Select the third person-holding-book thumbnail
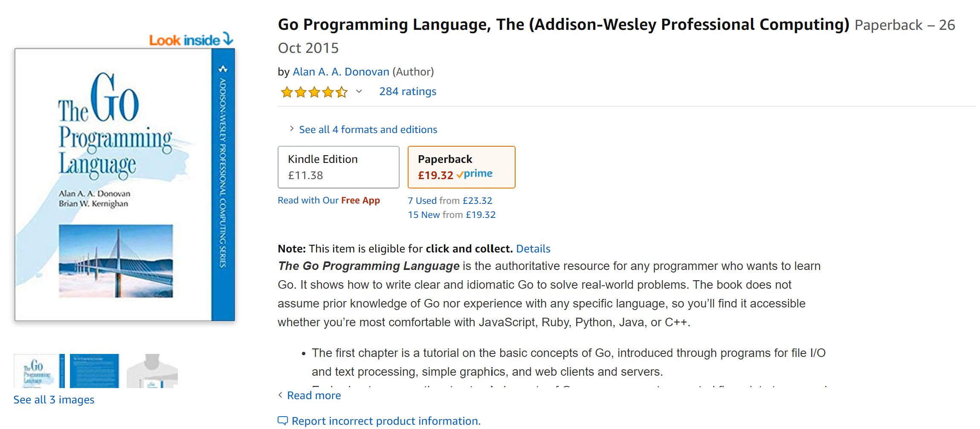The width and height of the screenshot is (980, 429). click(x=152, y=371)
